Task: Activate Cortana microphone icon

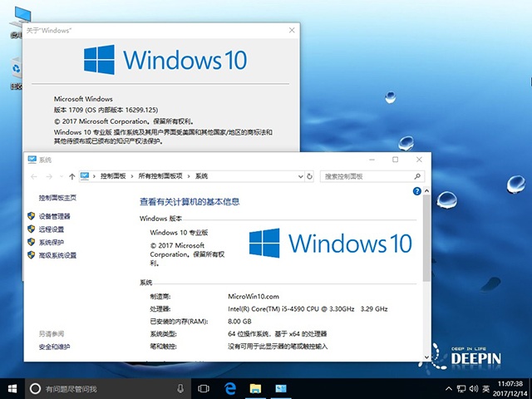Action: 180,388
